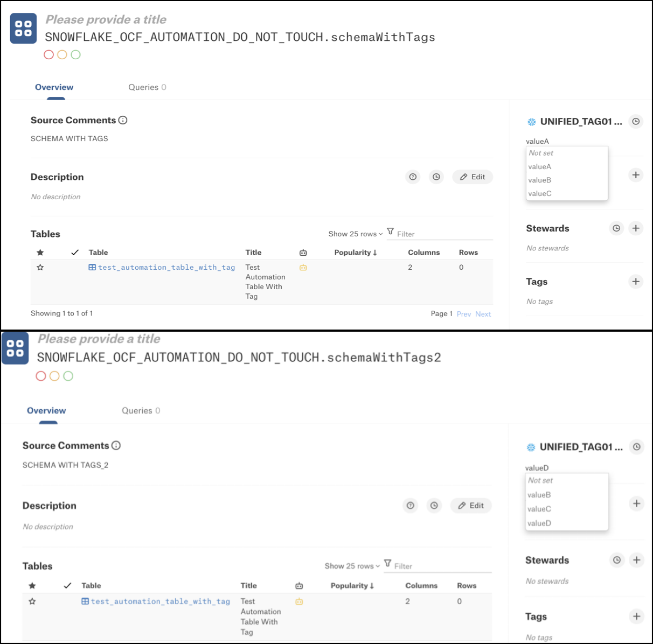Viewport: 653px width, 644px height.
Task: Click filter funnel icon in schemaWithTags2 Tables
Action: pyautogui.click(x=387, y=564)
